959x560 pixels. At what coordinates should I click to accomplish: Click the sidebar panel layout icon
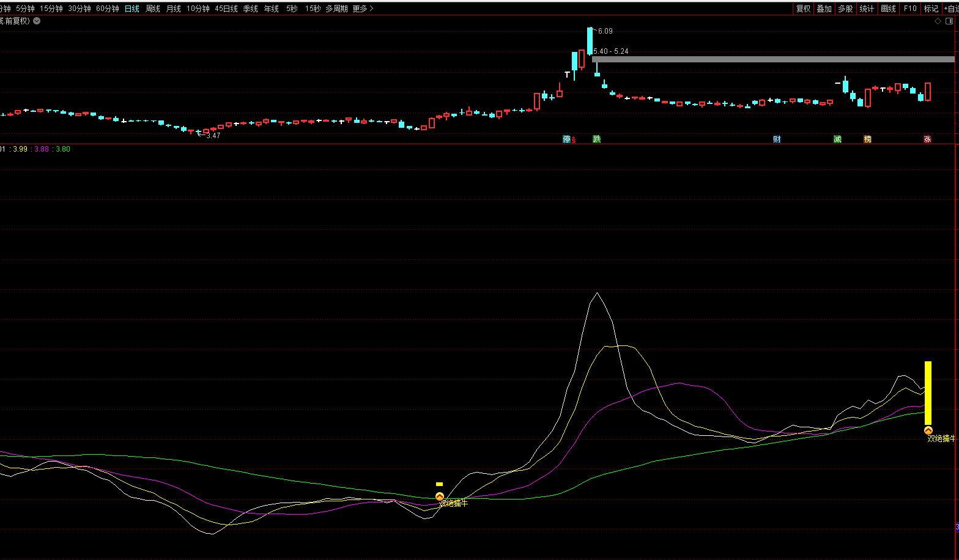pyautogui.click(x=949, y=21)
